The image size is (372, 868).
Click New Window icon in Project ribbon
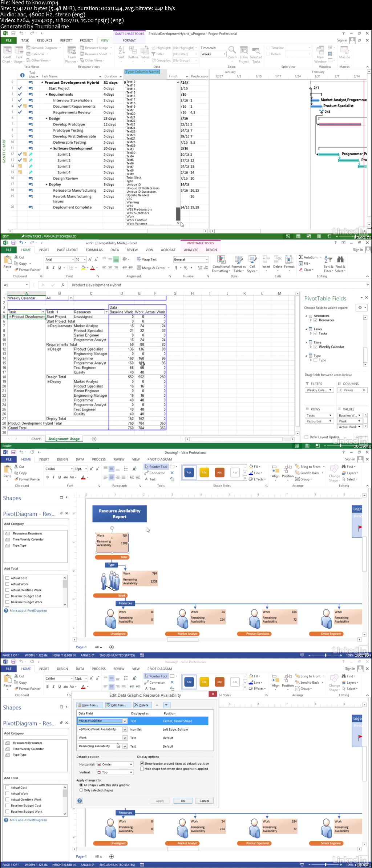point(320,54)
